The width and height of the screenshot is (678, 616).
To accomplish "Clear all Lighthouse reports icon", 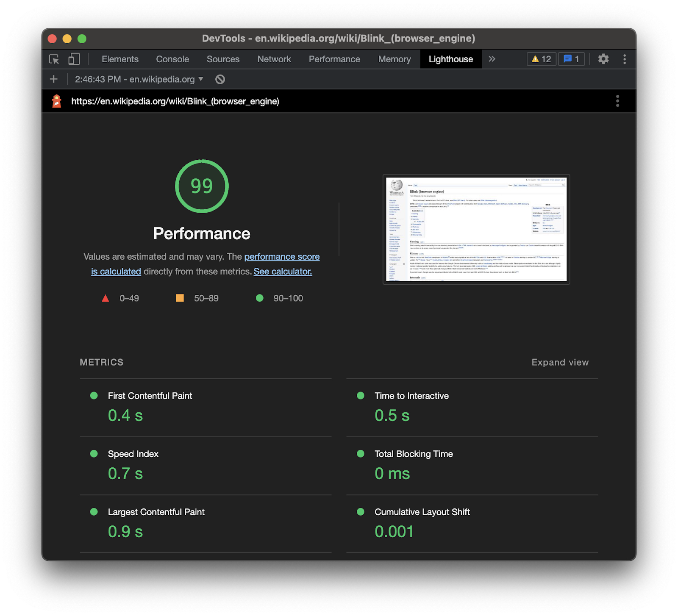I will click(220, 79).
